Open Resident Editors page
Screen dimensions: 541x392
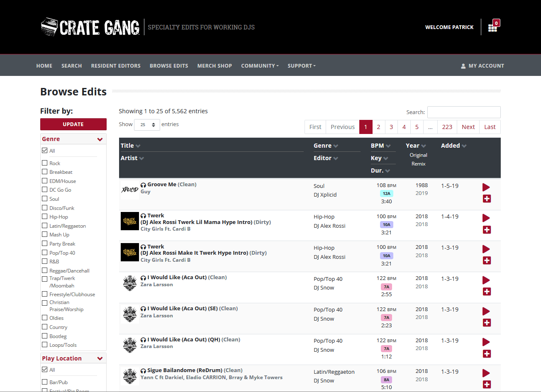[x=116, y=66]
